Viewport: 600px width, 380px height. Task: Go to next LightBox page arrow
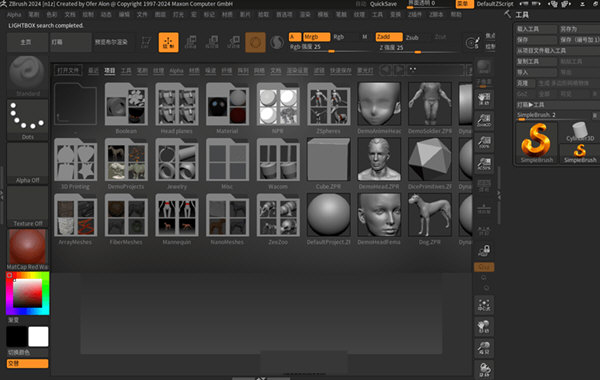[x=399, y=70]
